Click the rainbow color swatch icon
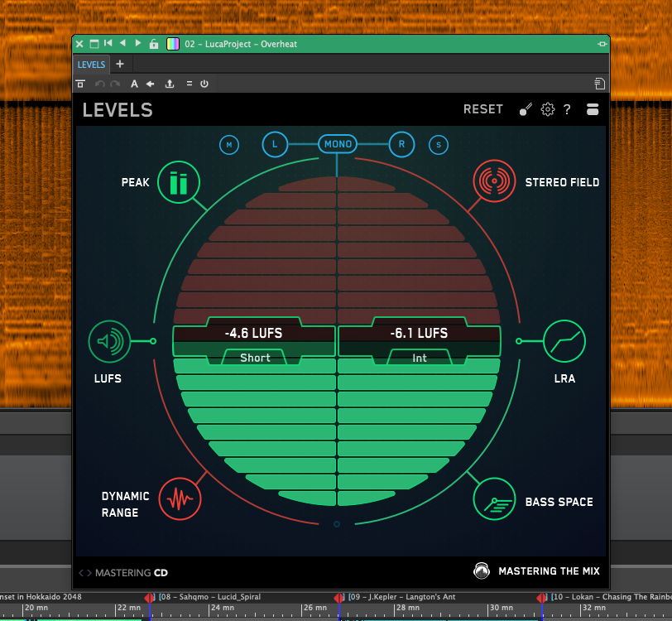 pos(173,44)
